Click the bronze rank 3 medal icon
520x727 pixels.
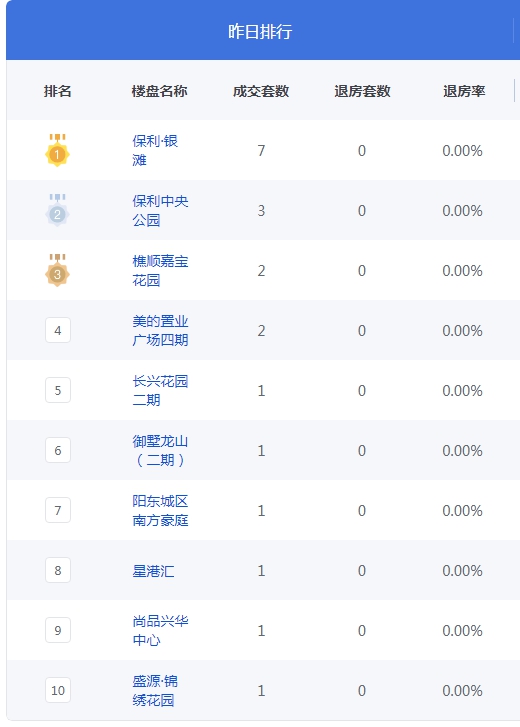coord(57,270)
